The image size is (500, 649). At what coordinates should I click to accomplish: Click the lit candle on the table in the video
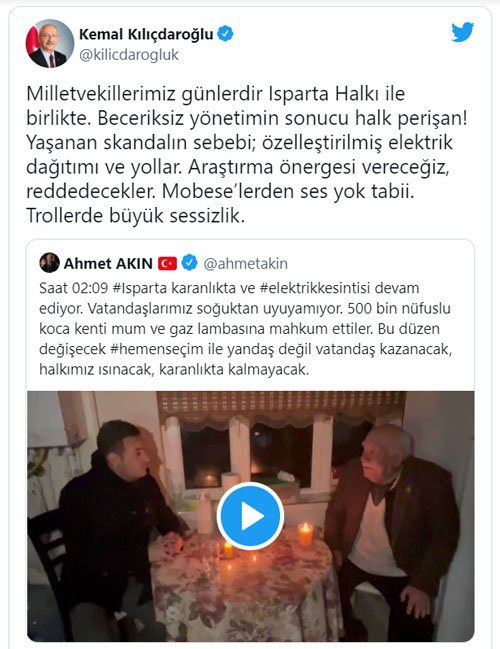click(305, 534)
